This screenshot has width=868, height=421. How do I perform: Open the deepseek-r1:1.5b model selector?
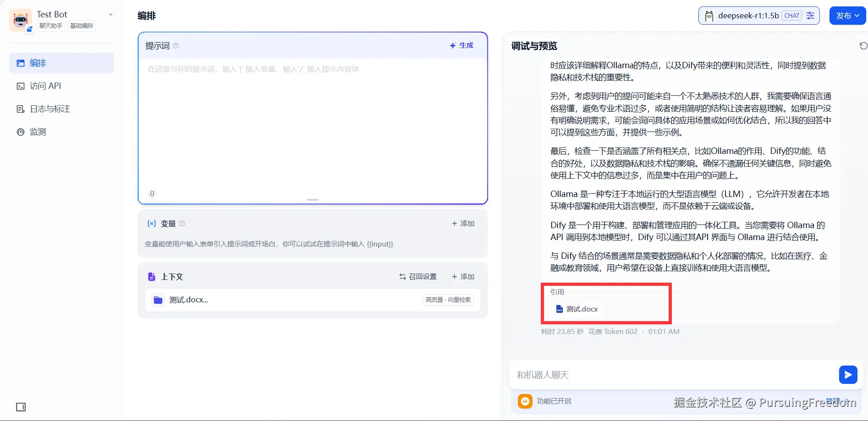(759, 16)
